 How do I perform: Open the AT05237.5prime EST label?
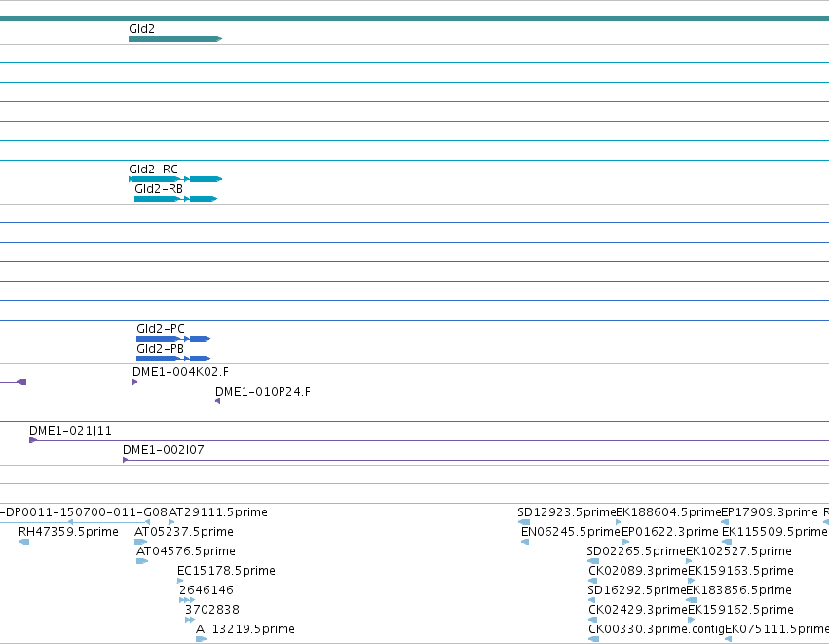(183, 532)
